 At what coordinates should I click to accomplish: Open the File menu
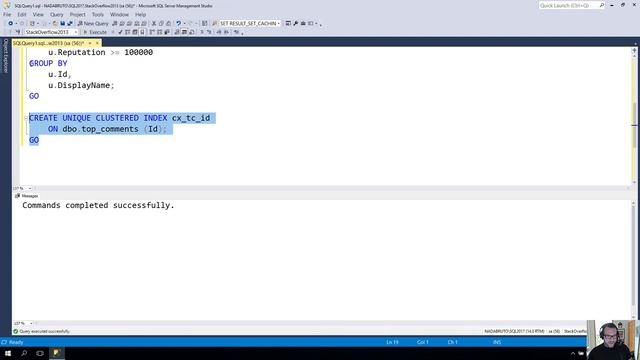(x=7, y=14)
